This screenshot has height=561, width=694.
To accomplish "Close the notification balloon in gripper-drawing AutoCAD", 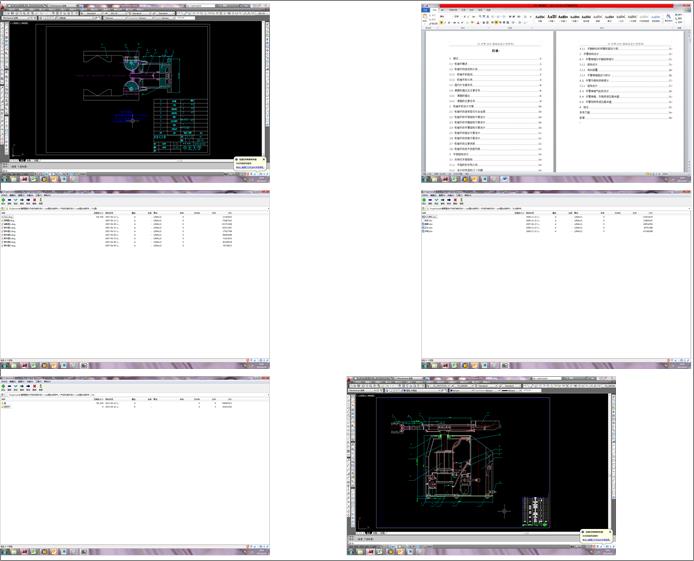I will 263,159.
